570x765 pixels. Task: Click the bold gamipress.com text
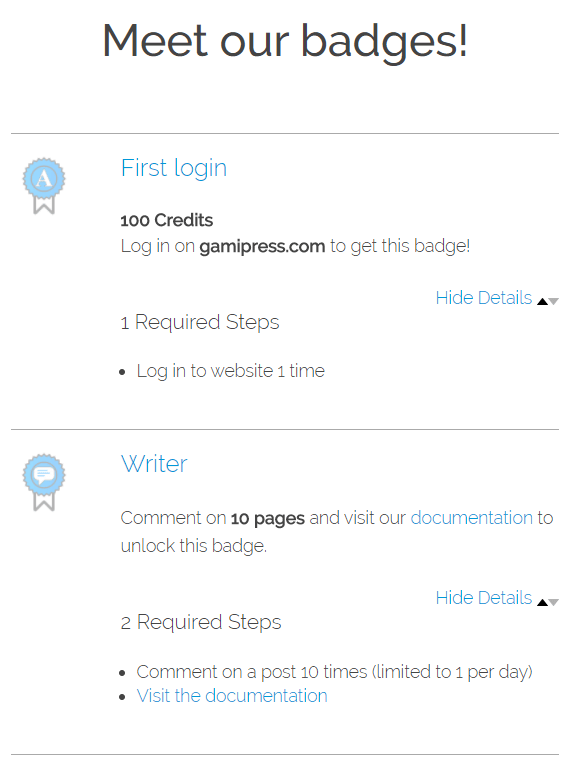[x=262, y=246]
